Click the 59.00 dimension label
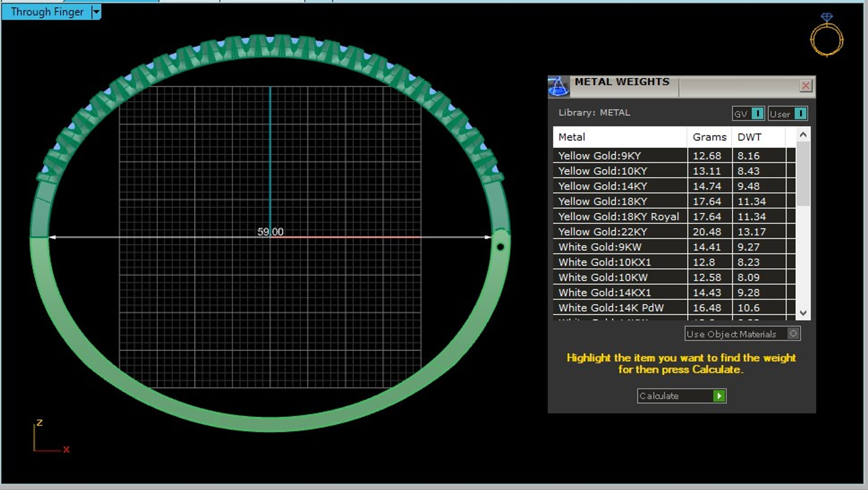 tap(270, 232)
